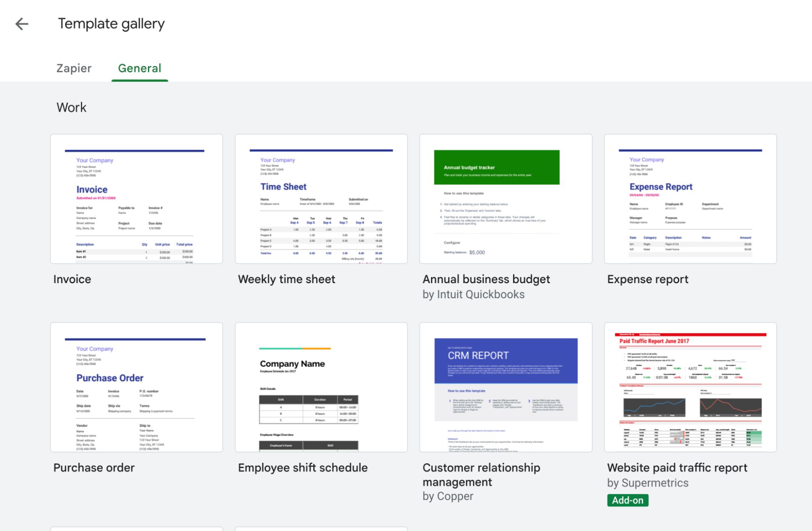Click the Intuit Quickbooks attribution link

(x=473, y=294)
